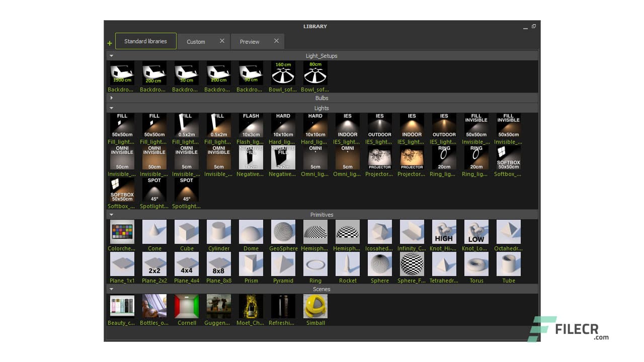Select the Torus primitive
The image size is (644, 362).
click(476, 263)
